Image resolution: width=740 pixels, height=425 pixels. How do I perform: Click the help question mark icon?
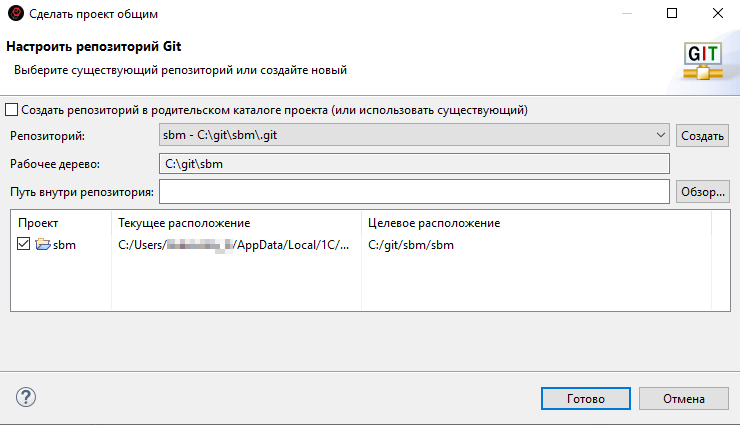[26, 398]
